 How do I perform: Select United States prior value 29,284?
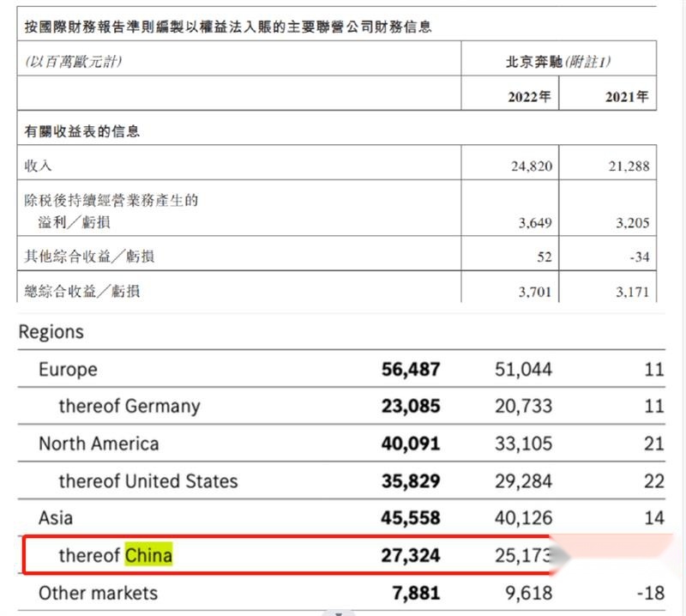[523, 481]
